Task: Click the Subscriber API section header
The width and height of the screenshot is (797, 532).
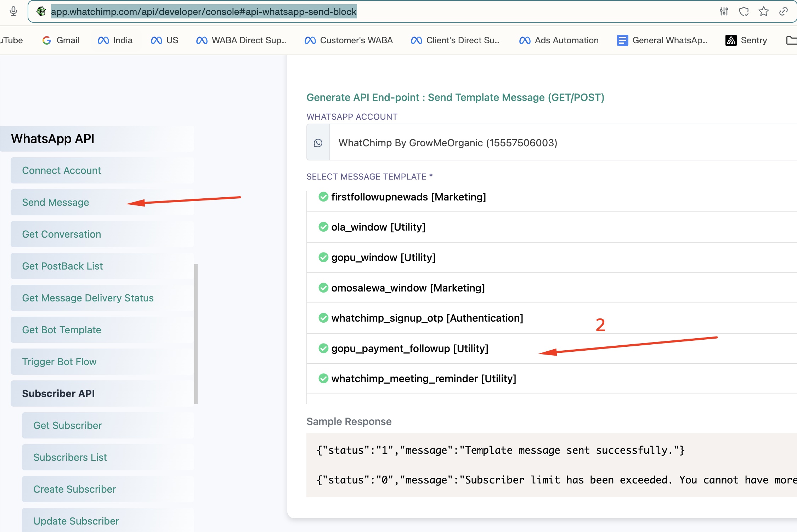Action: (x=102, y=394)
